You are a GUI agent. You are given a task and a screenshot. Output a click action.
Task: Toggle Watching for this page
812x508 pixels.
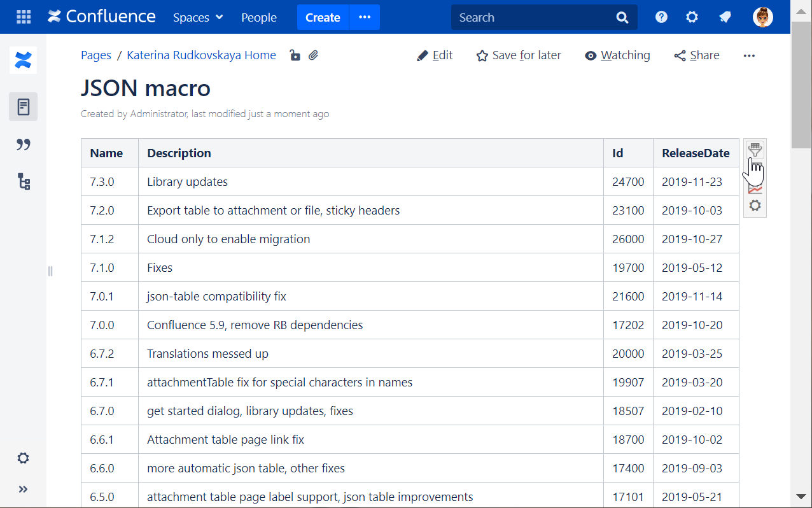click(617, 55)
